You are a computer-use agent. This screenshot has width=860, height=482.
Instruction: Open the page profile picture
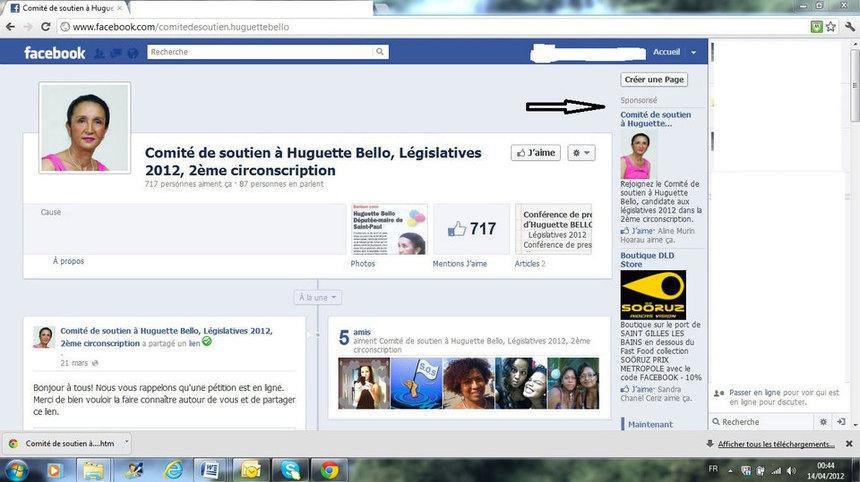tap(85, 128)
